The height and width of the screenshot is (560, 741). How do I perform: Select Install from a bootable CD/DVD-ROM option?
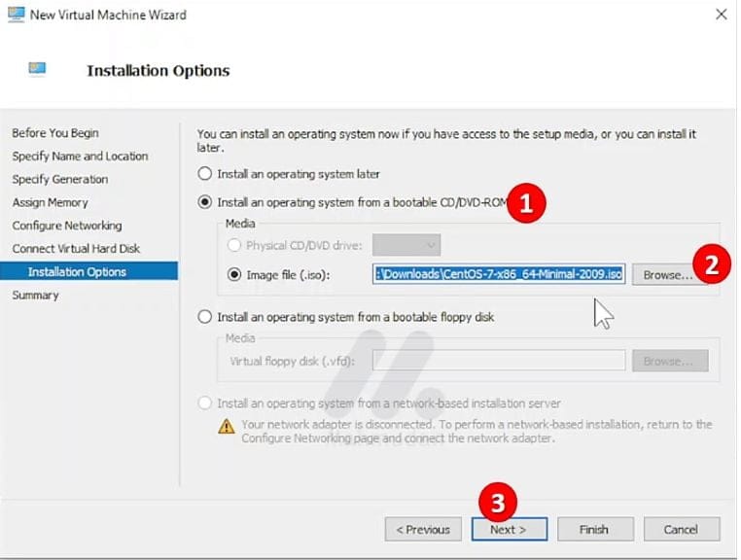pos(204,202)
